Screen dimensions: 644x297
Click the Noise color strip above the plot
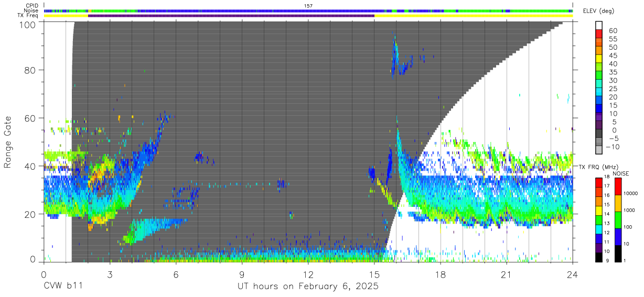[308, 10]
